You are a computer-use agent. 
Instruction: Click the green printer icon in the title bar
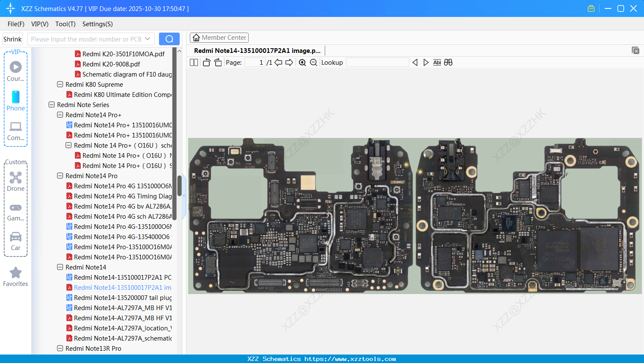tap(591, 8)
